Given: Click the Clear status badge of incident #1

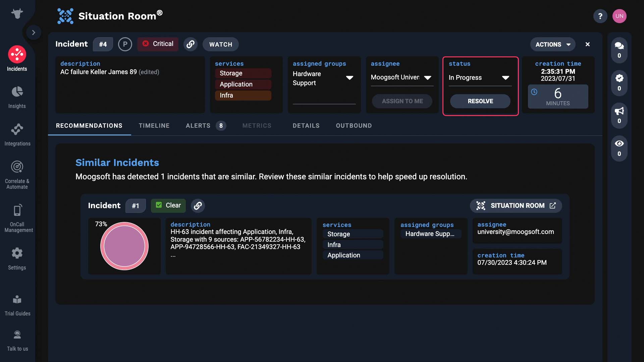Looking at the screenshot, I should click(168, 205).
